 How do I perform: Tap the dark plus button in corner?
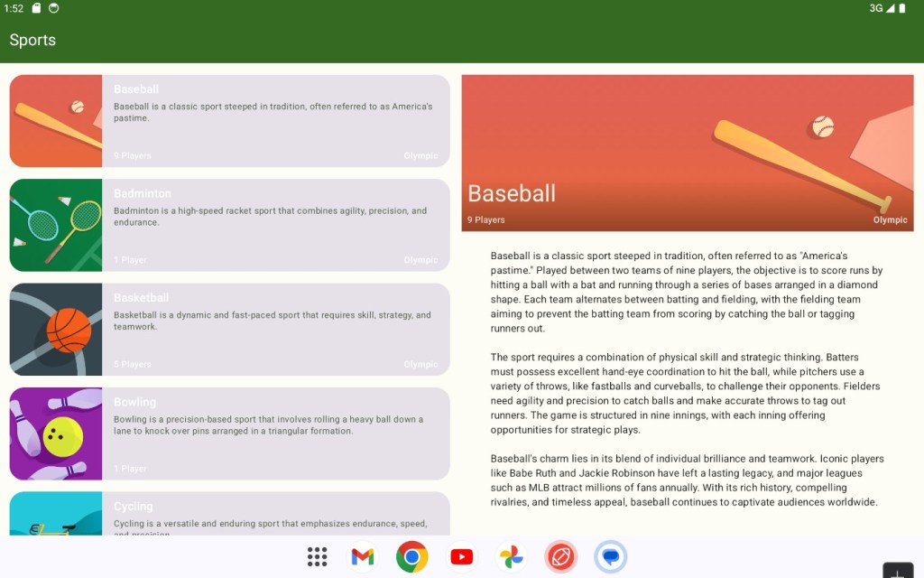tap(898, 571)
